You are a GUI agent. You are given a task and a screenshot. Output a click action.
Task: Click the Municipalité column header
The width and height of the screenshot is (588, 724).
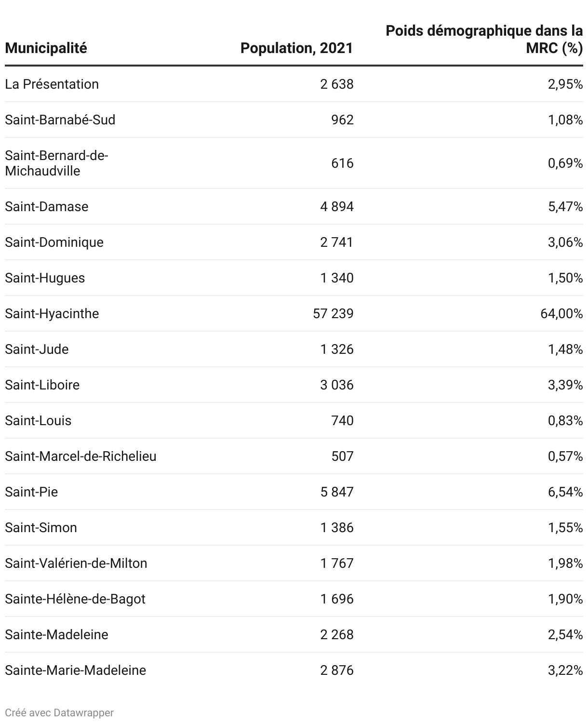tap(46, 48)
